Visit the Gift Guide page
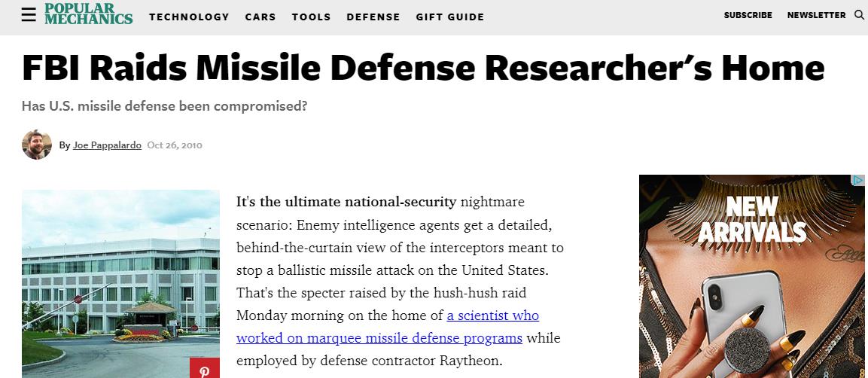 (x=450, y=17)
